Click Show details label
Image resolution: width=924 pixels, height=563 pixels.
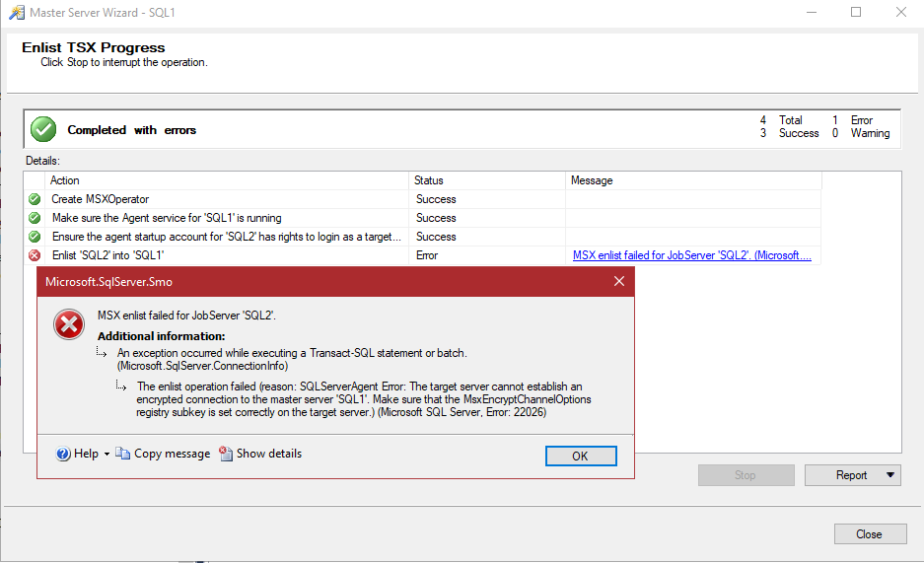click(x=268, y=454)
